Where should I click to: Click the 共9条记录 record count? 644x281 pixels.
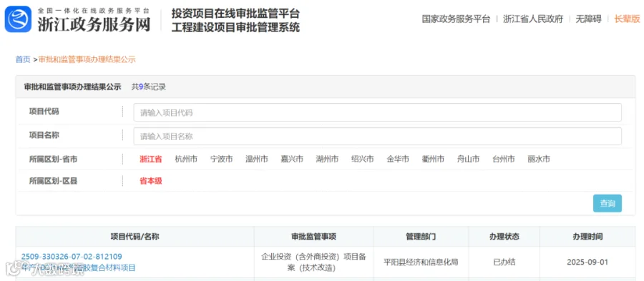point(149,87)
